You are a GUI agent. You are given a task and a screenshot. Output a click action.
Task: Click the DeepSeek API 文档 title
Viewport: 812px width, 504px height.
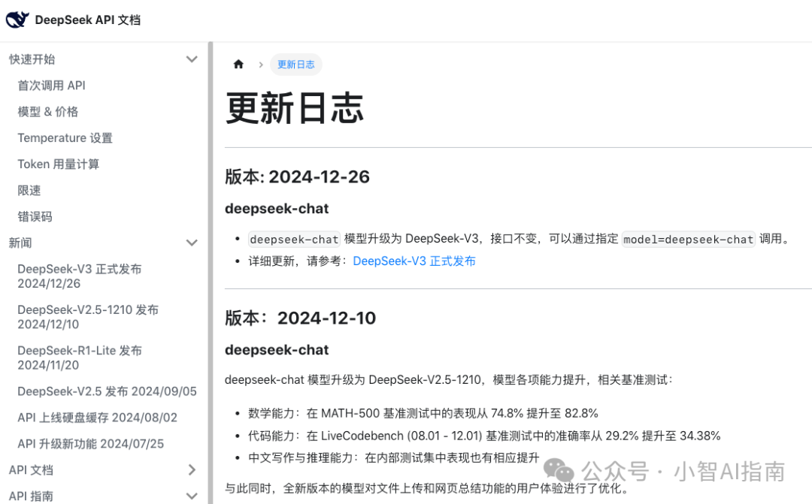pyautogui.click(x=87, y=20)
